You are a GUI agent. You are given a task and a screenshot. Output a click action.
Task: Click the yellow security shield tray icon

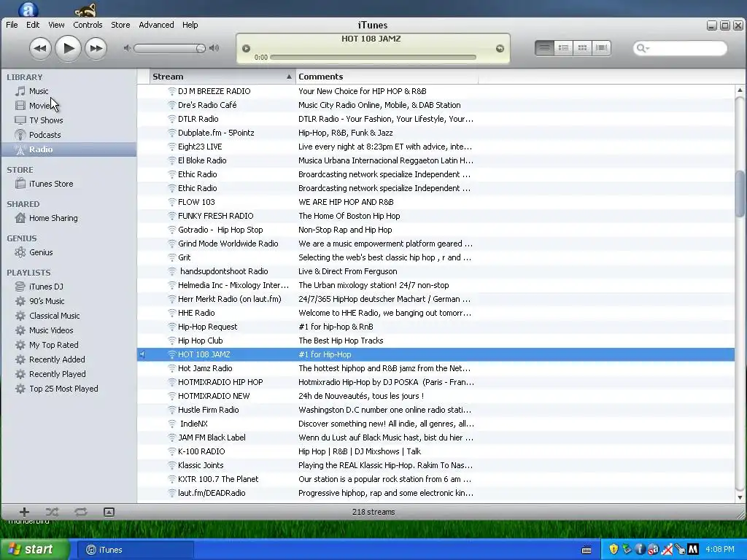click(x=614, y=549)
